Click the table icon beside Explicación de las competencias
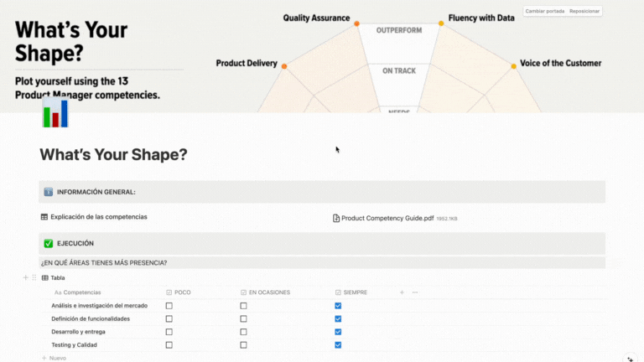The image size is (644, 362). pos(44,217)
